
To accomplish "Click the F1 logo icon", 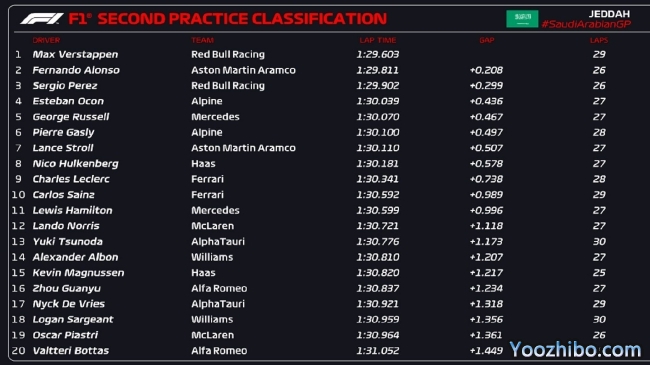I will pyautogui.click(x=41, y=19).
